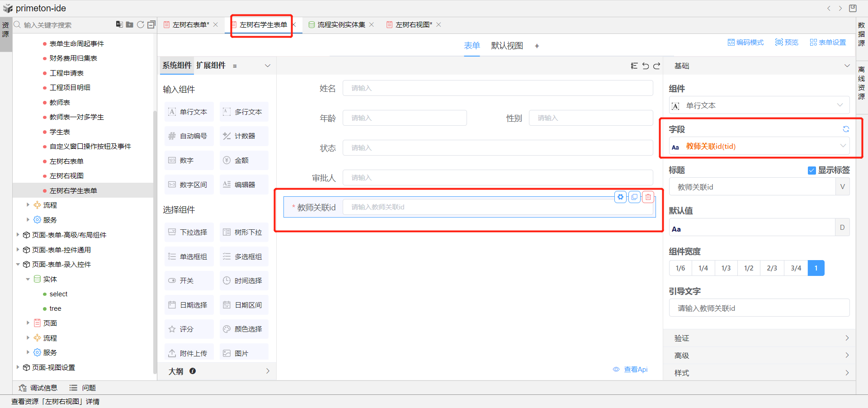Expand 页面-表单-高级/布局组件 tree node
The height and width of the screenshot is (408, 868).
tap(18, 235)
